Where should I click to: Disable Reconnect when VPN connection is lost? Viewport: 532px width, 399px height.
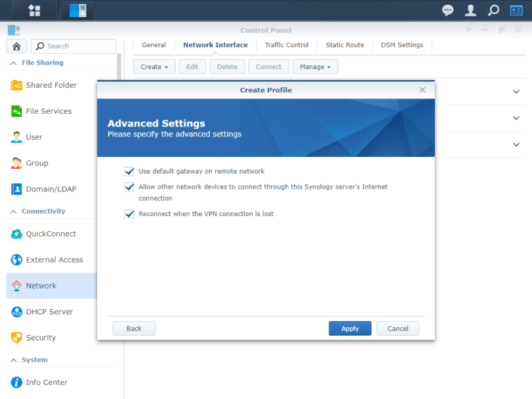pyautogui.click(x=129, y=214)
